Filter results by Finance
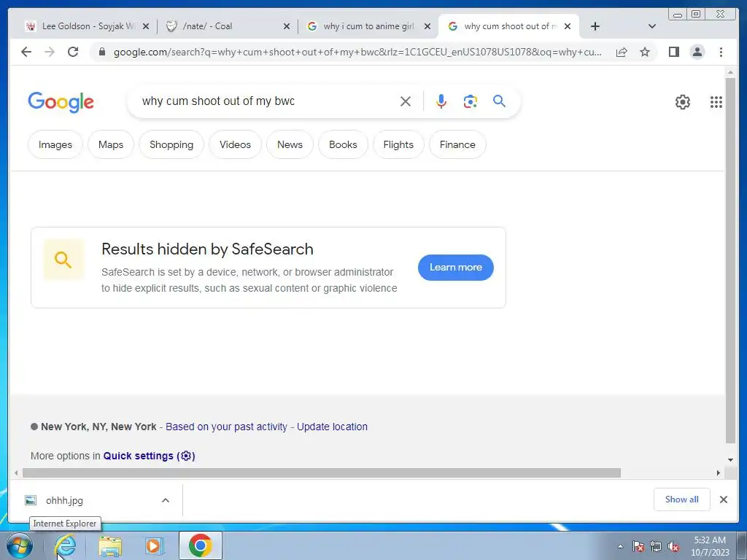The height and width of the screenshot is (560, 747). point(457,144)
